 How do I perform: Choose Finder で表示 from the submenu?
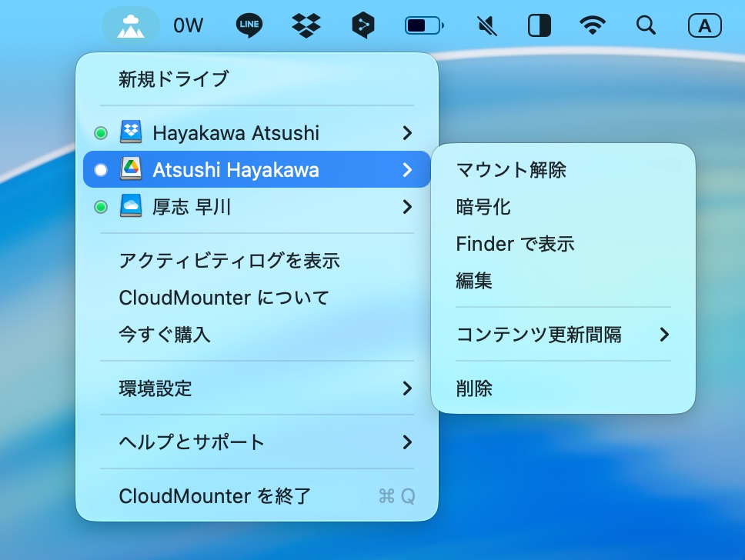(x=515, y=244)
